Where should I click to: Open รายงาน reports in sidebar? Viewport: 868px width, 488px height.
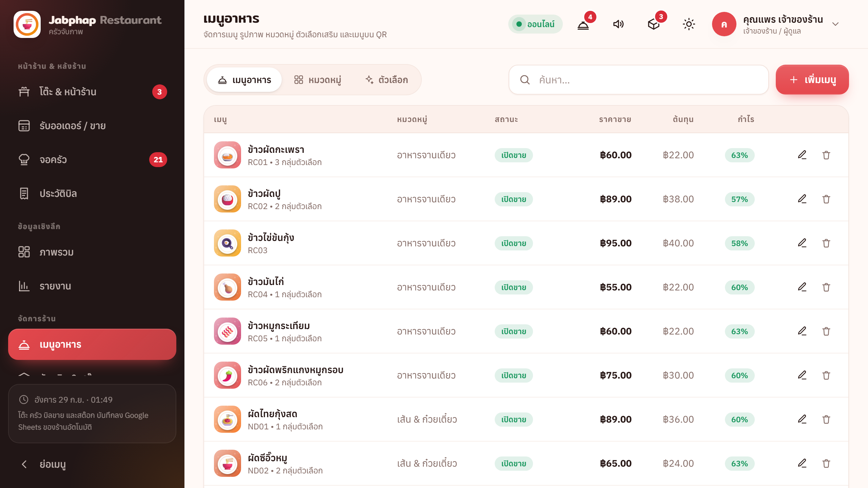tap(92, 286)
